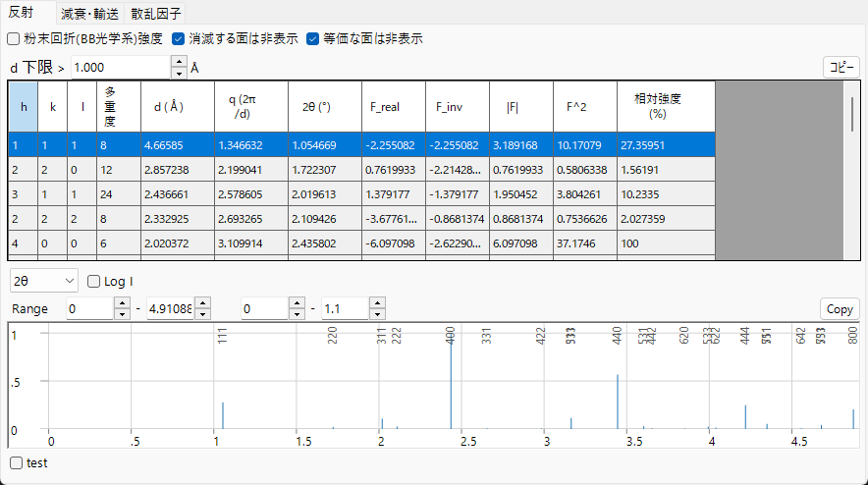
Task: Click the d 下限 value input field
Action: click(x=121, y=68)
